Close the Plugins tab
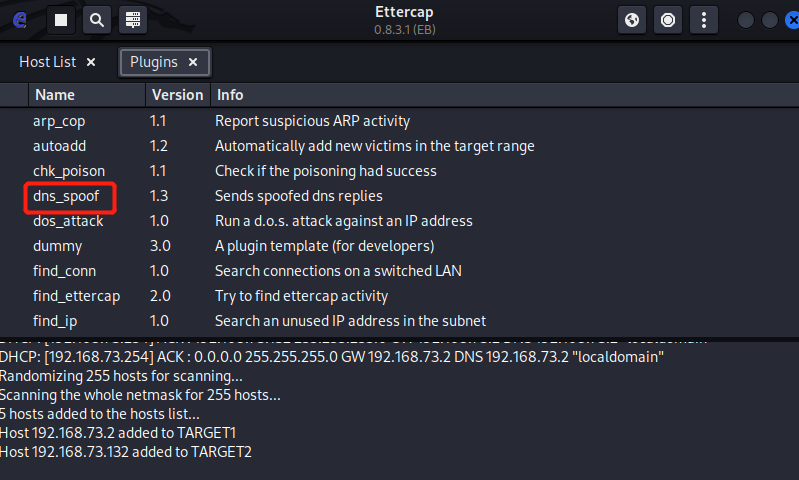The image size is (799, 480). (x=193, y=62)
